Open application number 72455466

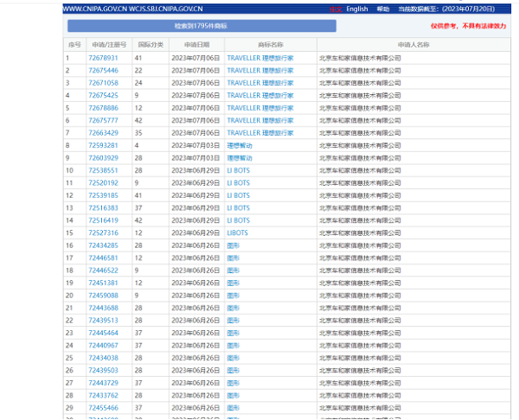coord(103,408)
